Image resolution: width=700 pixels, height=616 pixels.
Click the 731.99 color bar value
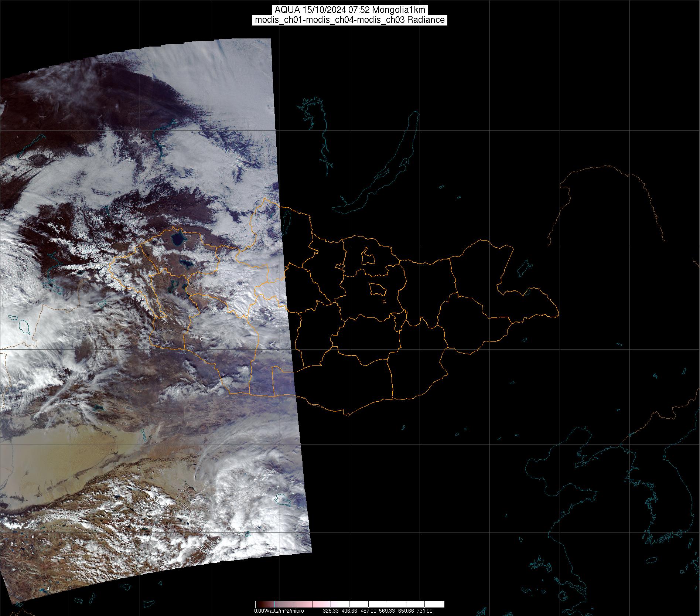coord(425,611)
